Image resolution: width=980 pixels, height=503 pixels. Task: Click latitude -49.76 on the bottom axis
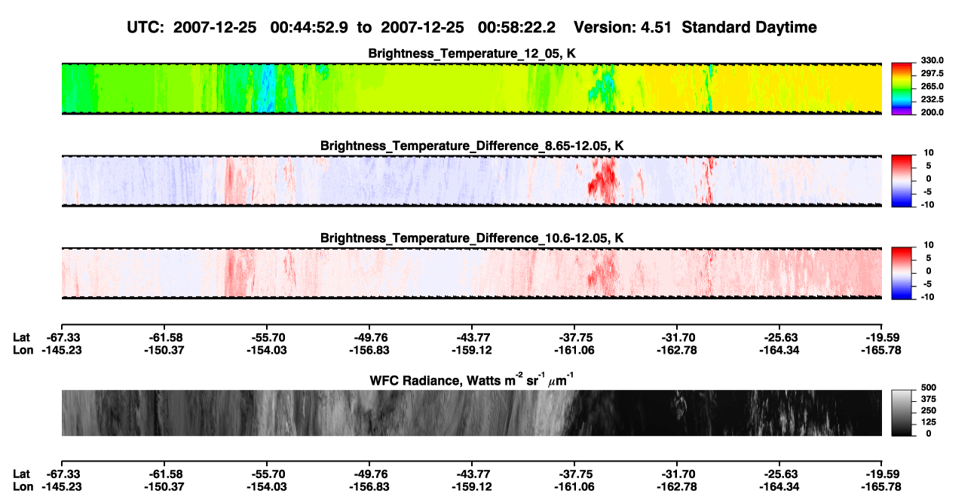click(x=369, y=474)
